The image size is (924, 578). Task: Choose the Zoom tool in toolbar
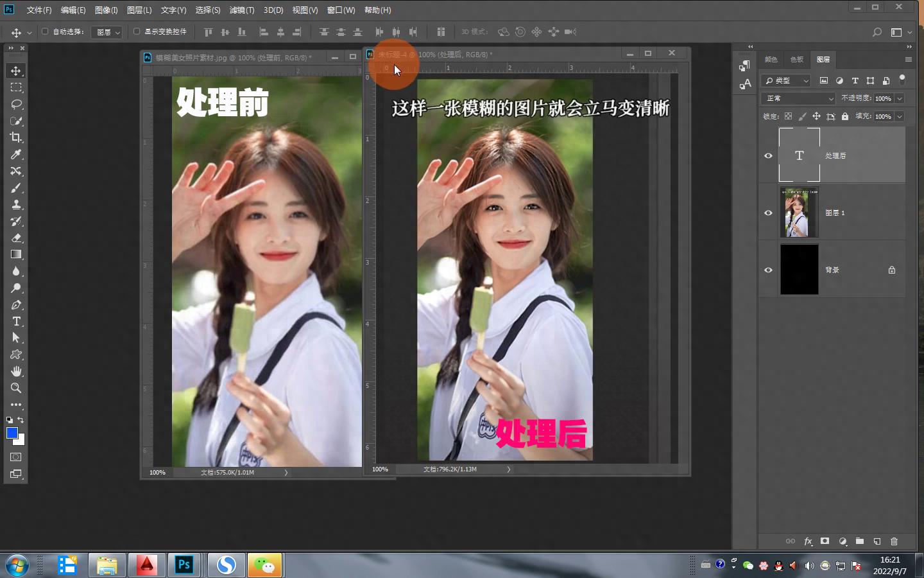click(x=16, y=388)
